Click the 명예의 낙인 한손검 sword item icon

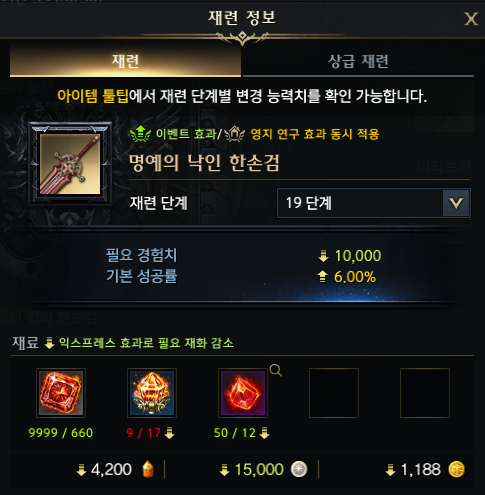(x=70, y=163)
